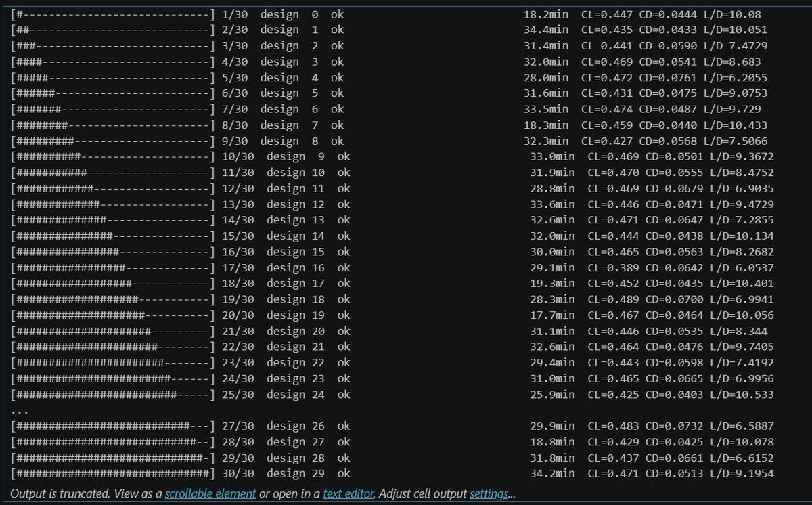Select the '9/30 design 8 ok' text
Viewport: 812px width, 505px height.
point(282,141)
